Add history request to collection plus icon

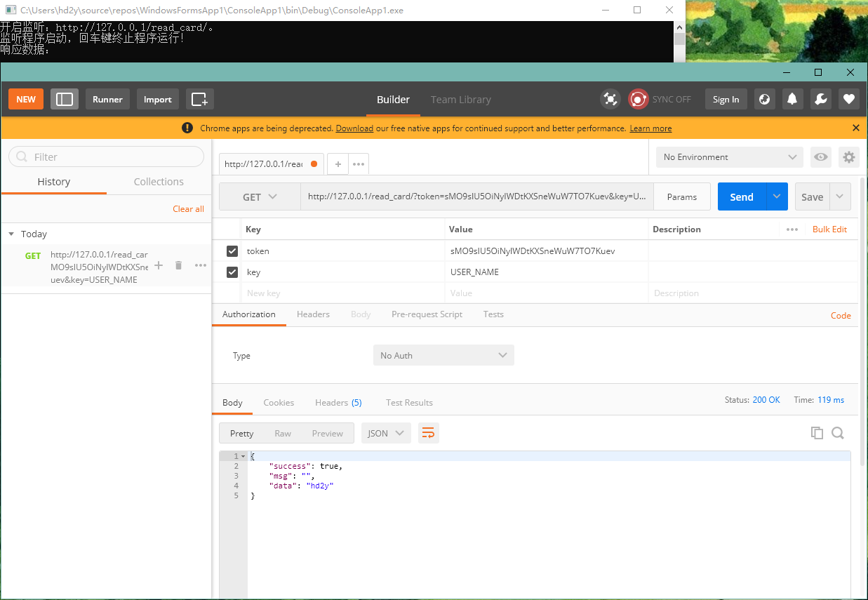159,265
